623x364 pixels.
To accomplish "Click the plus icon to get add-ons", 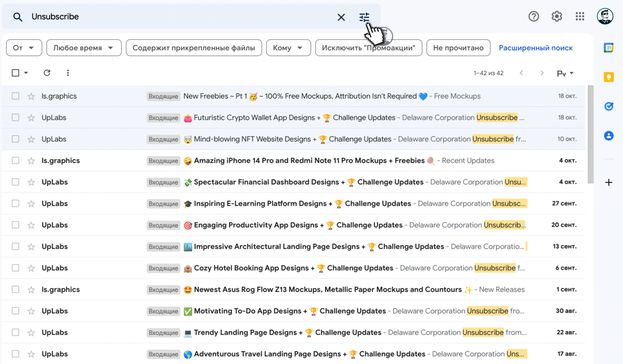I will pos(609,183).
